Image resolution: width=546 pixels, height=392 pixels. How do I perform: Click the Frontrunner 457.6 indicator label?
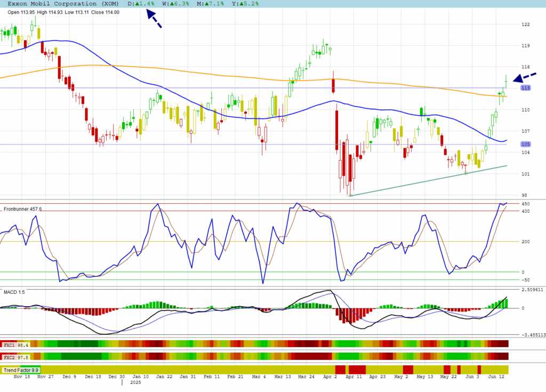point(22,209)
